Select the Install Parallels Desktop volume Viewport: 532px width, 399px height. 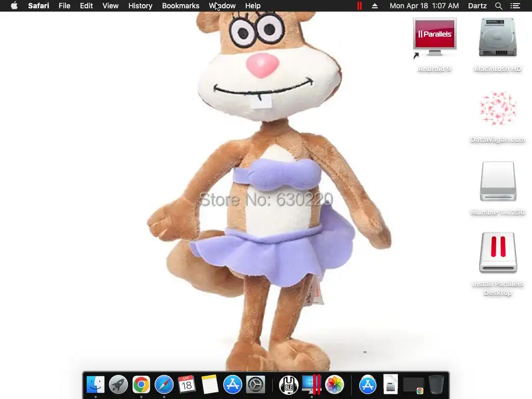click(x=498, y=253)
